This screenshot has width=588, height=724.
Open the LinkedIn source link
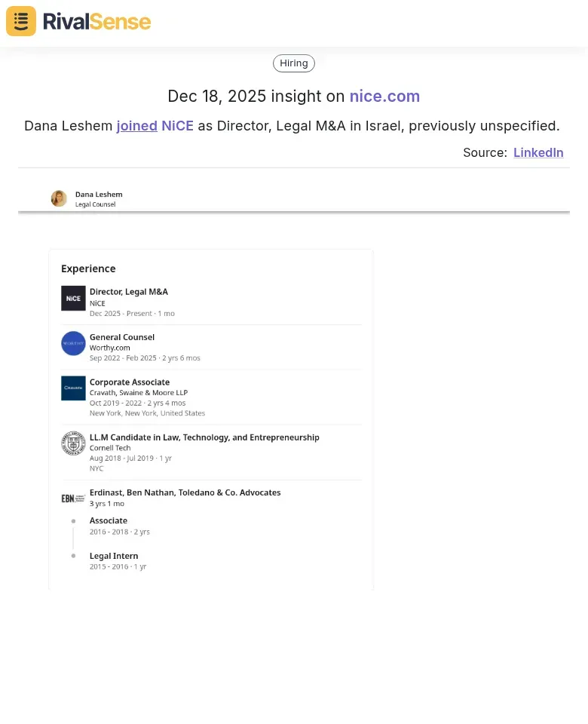(538, 152)
